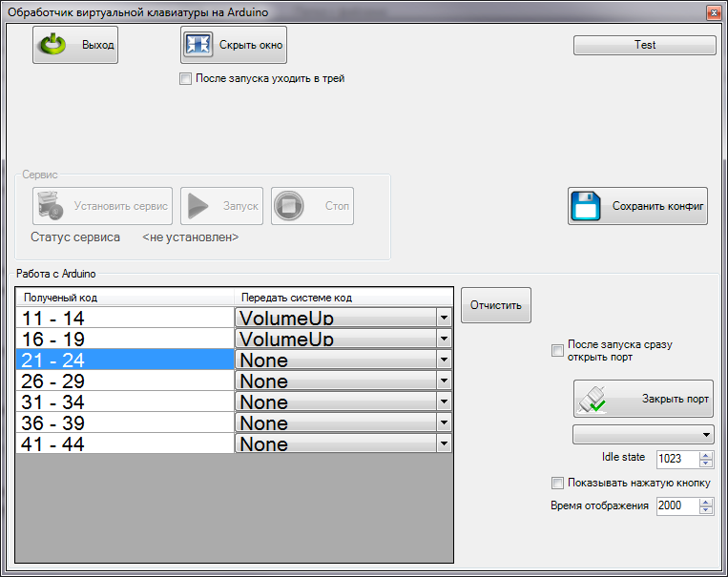728x577 pixels.
Task: Click the green power Exit icon
Action: point(52,45)
